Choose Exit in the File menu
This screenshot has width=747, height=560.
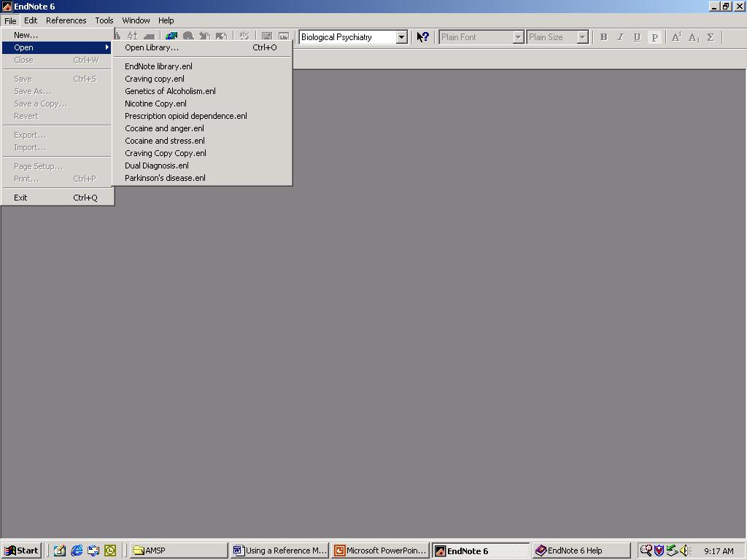57,198
